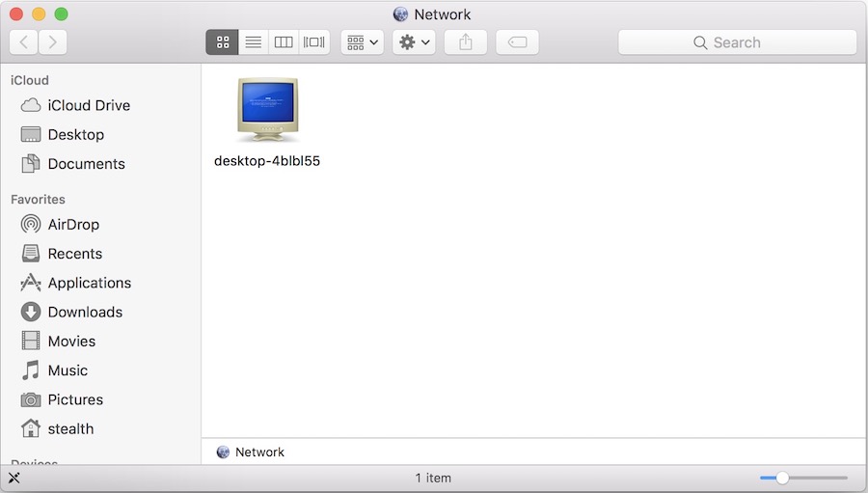Click the Edit Tags button

[518, 42]
